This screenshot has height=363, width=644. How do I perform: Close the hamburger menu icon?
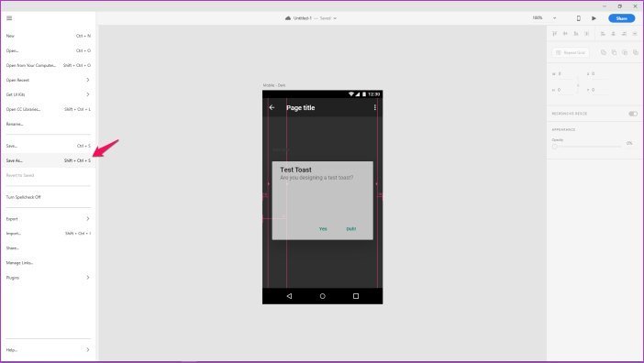point(9,18)
